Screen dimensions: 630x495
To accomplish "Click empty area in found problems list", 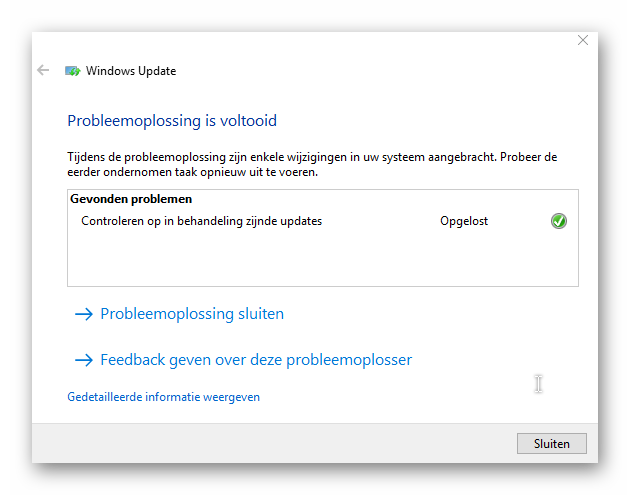I will click(323, 259).
